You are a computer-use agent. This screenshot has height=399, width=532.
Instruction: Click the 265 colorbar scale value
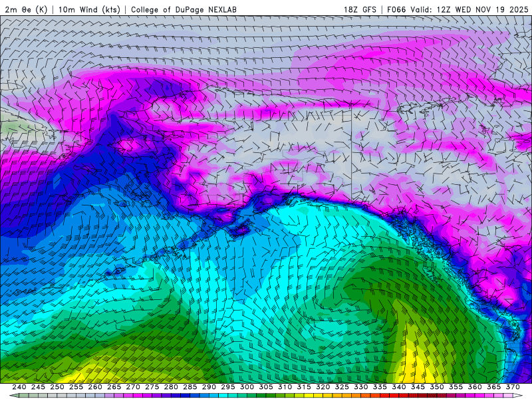pyautogui.click(x=114, y=387)
